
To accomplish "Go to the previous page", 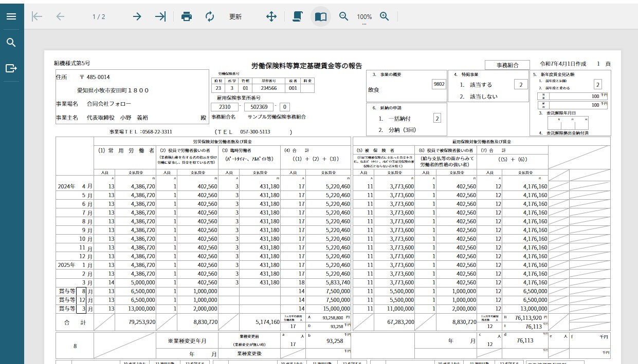I will pyautogui.click(x=61, y=16).
